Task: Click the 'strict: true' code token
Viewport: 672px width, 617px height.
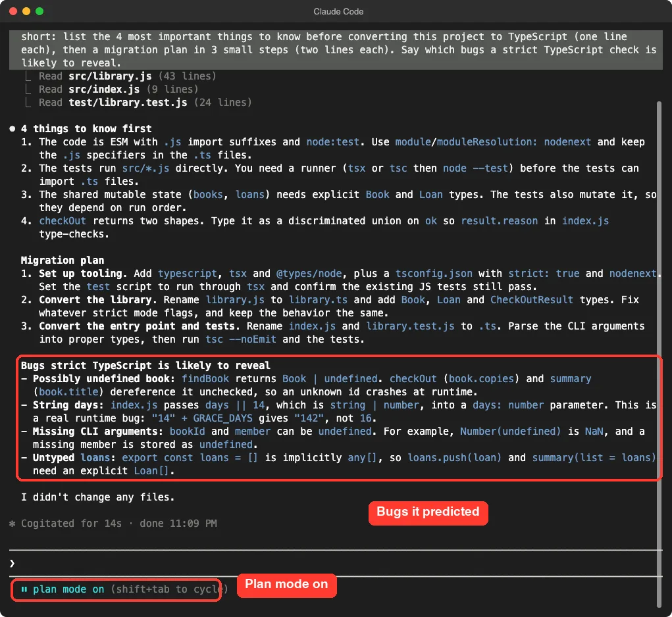Action: coord(544,273)
